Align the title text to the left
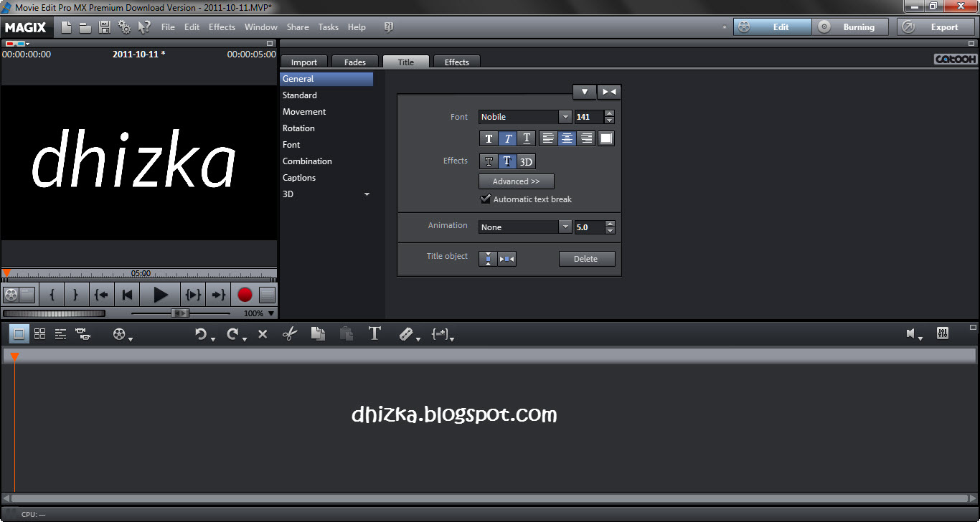Viewport: 980px width, 522px height. pyautogui.click(x=549, y=138)
